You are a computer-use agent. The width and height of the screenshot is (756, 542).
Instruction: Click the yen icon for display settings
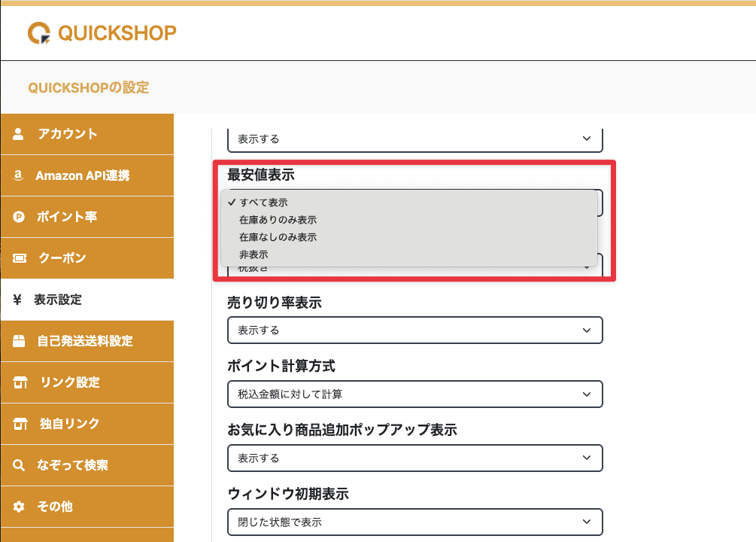(17, 300)
